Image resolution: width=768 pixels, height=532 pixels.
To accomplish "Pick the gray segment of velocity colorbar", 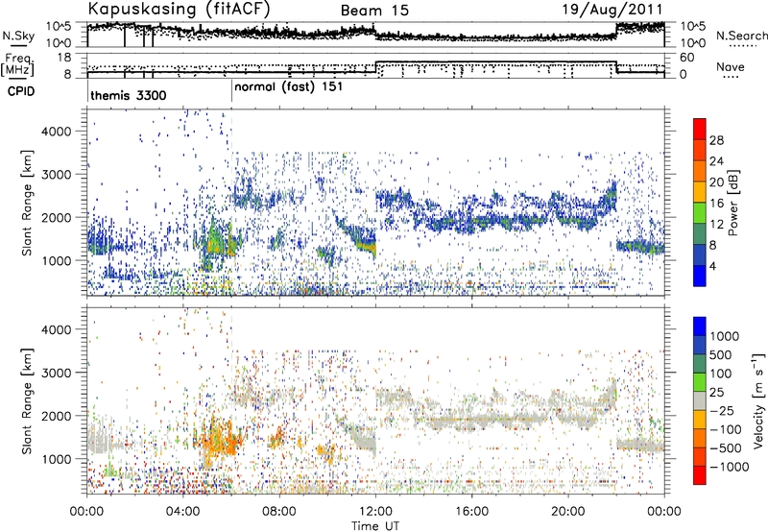I will (x=700, y=400).
